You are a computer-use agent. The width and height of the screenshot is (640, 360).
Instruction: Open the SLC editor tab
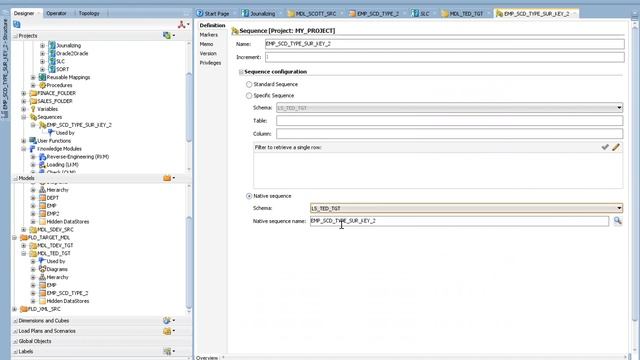[421, 13]
